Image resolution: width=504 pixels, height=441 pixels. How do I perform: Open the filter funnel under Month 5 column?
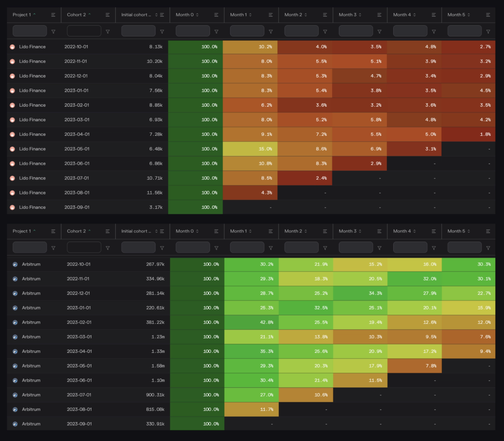(x=488, y=30)
